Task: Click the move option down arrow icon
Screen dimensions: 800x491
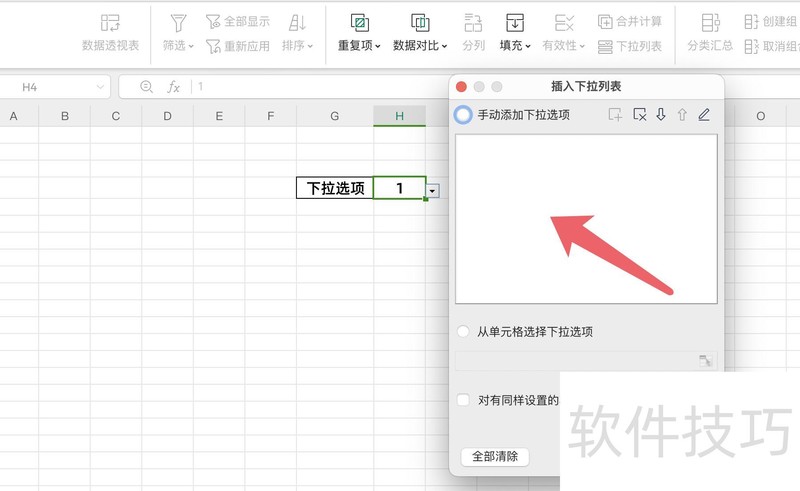Action: click(661, 114)
